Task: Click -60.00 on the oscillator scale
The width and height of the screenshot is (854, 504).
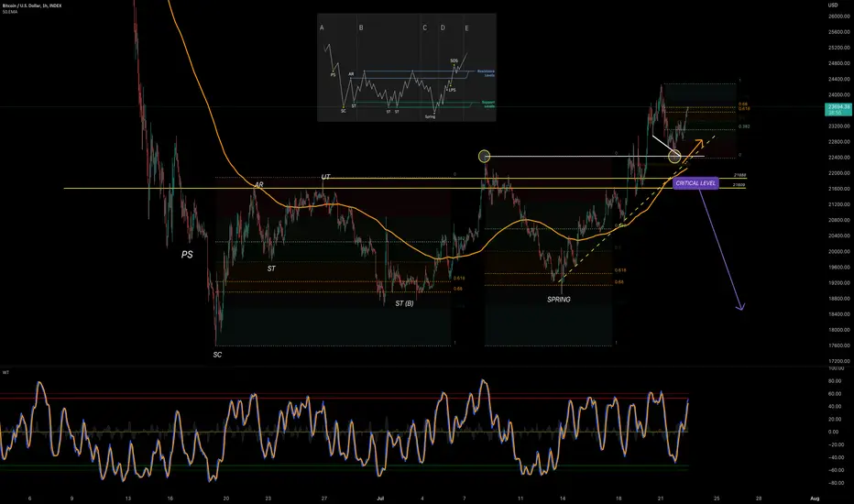Action: [x=834, y=470]
